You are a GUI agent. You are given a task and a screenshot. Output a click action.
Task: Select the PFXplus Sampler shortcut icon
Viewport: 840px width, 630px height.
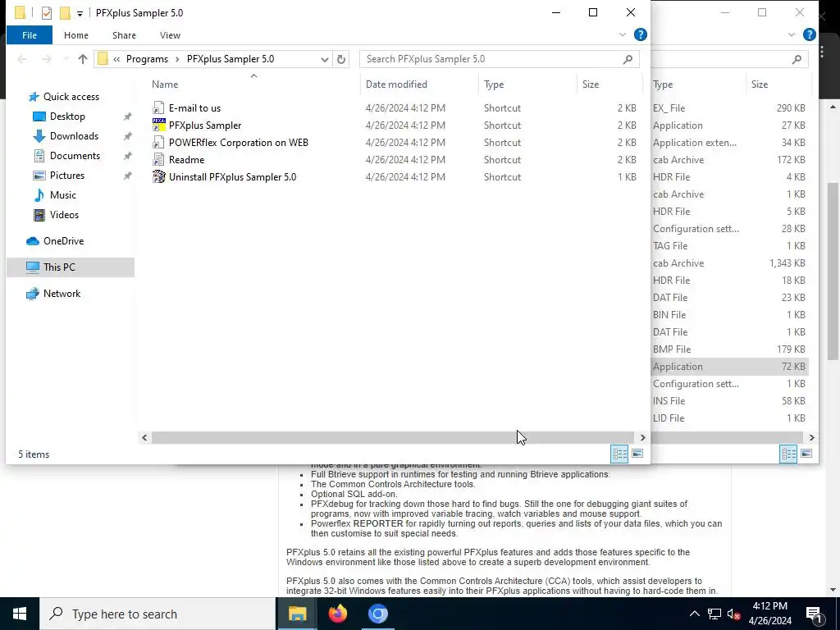[x=158, y=126]
